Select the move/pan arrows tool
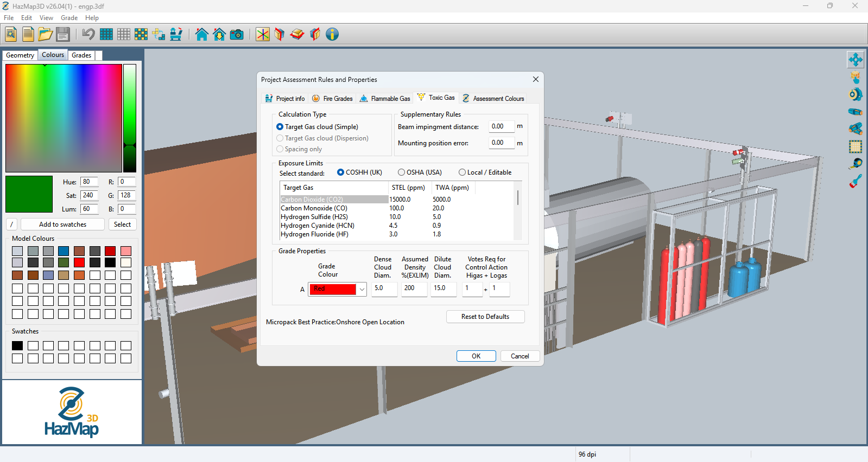The height and width of the screenshot is (462, 868). [x=856, y=60]
